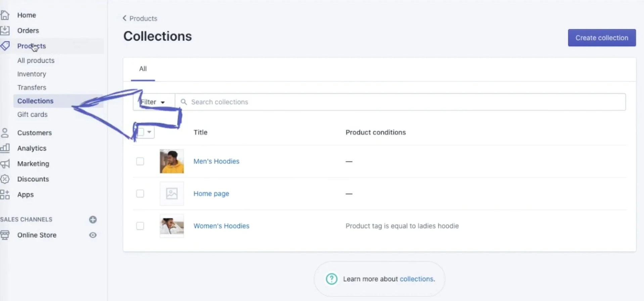Select the Marketing megaphone icon
The width and height of the screenshot is (644, 301).
pos(5,163)
